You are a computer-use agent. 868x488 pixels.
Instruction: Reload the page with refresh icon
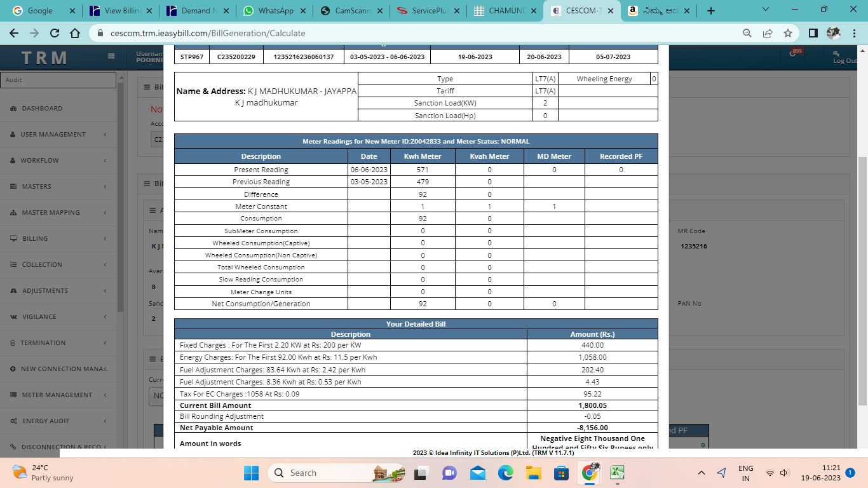pyautogui.click(x=55, y=33)
